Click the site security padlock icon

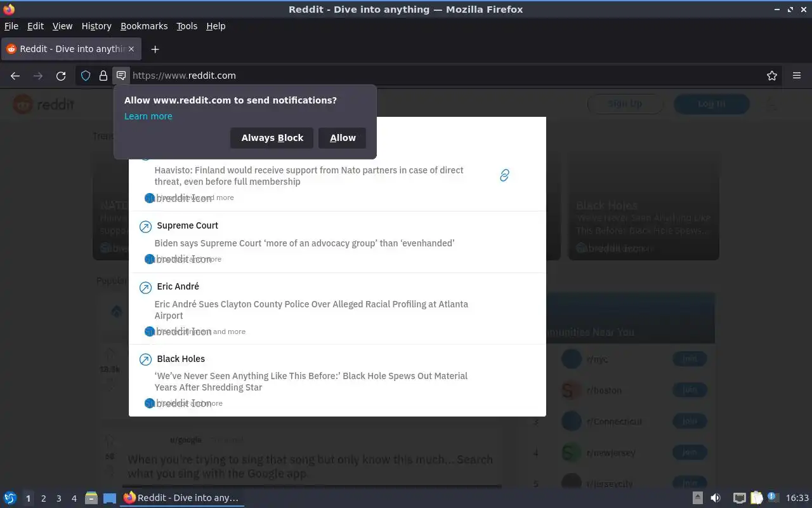tap(103, 76)
